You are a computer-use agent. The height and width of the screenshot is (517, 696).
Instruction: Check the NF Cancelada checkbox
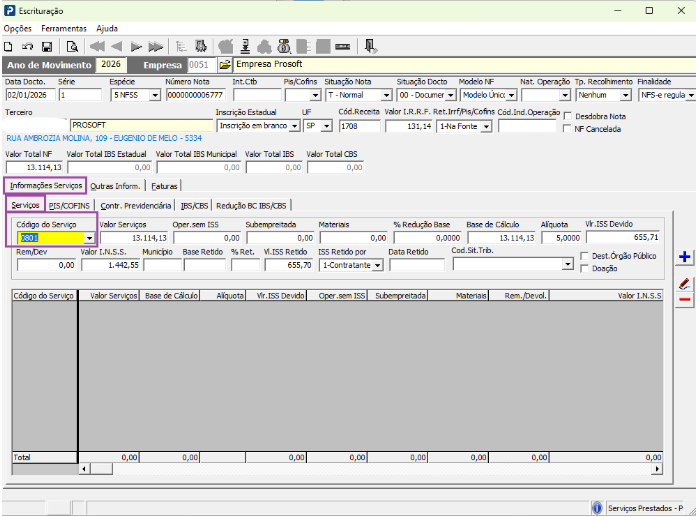tap(566, 128)
